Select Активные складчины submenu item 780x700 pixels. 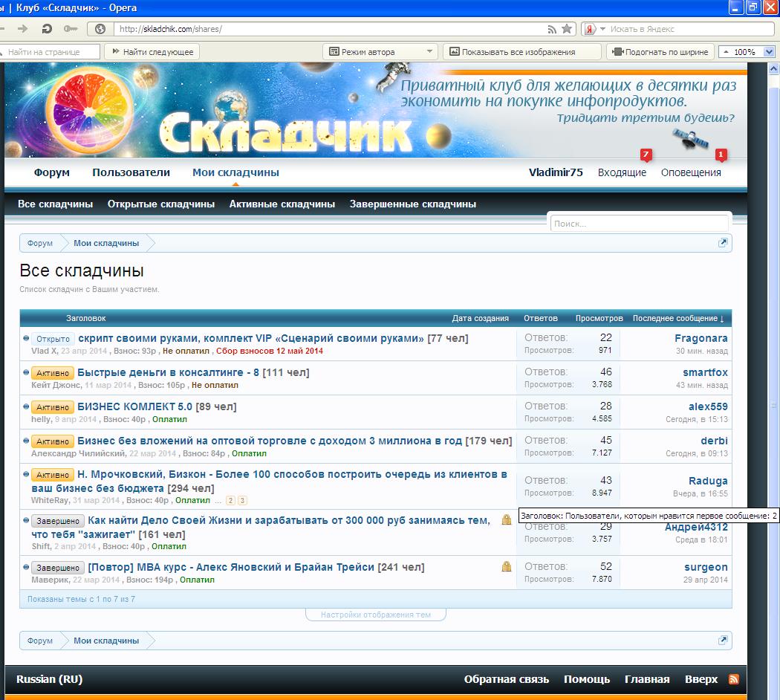coord(282,204)
